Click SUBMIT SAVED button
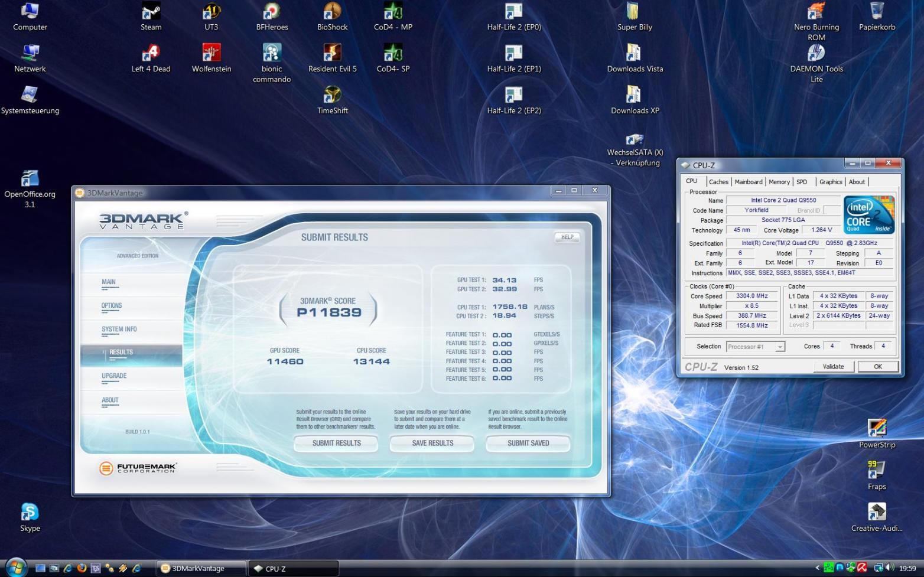924x577 pixels. (x=528, y=443)
